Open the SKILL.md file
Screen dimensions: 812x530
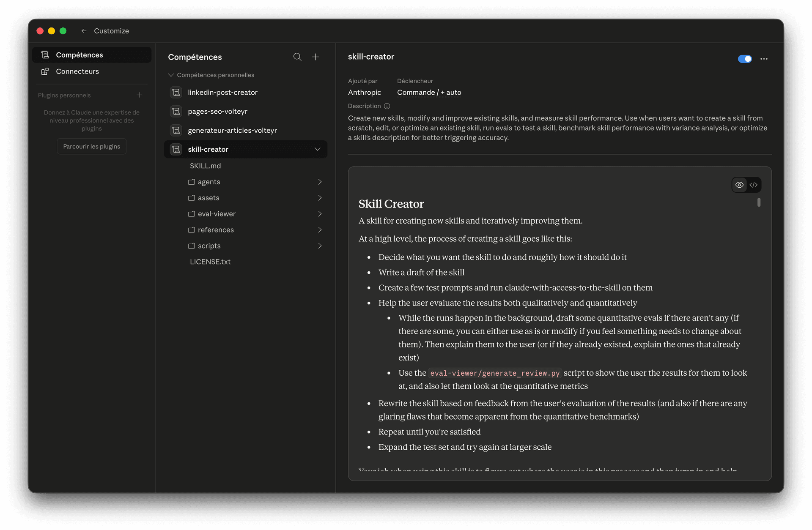click(205, 166)
